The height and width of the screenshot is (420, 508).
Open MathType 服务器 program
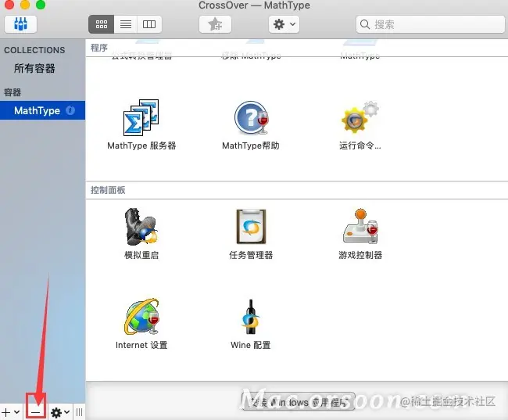[141, 124]
